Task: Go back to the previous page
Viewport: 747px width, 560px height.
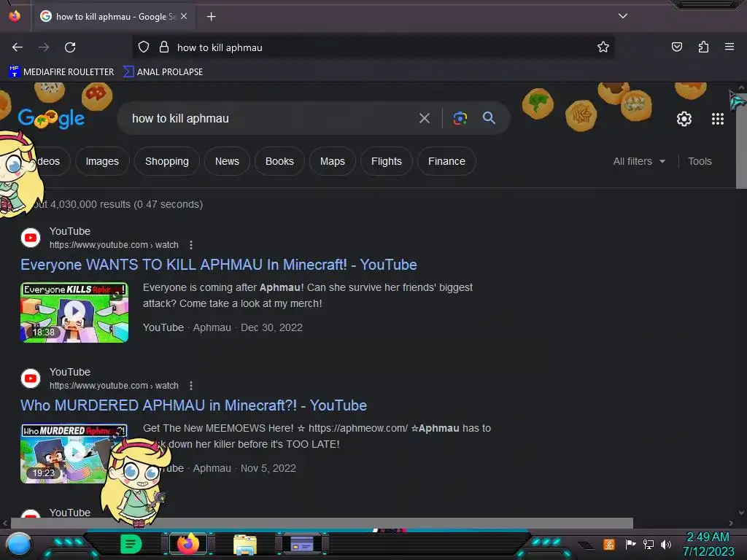Action: [18, 47]
